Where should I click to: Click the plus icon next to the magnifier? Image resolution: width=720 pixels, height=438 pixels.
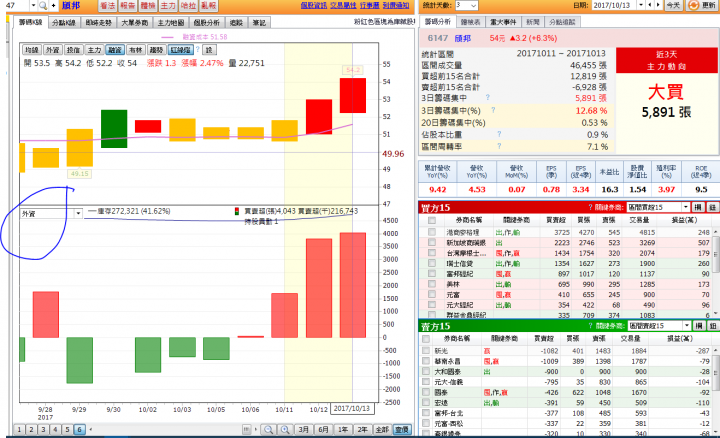53,6
